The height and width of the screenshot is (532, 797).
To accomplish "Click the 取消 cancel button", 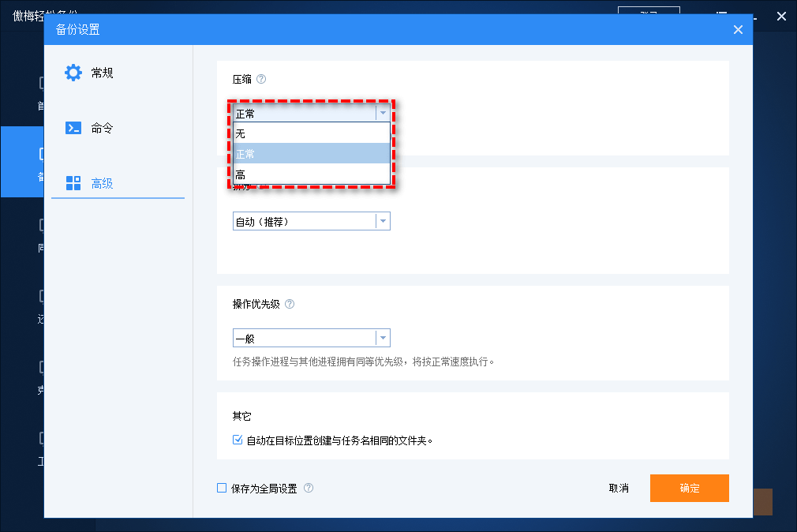I will [619, 489].
